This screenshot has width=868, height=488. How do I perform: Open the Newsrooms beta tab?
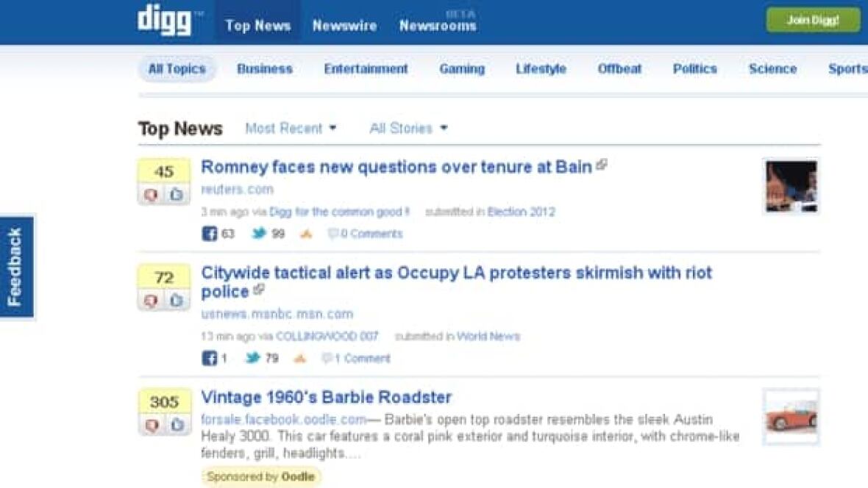[x=438, y=26]
